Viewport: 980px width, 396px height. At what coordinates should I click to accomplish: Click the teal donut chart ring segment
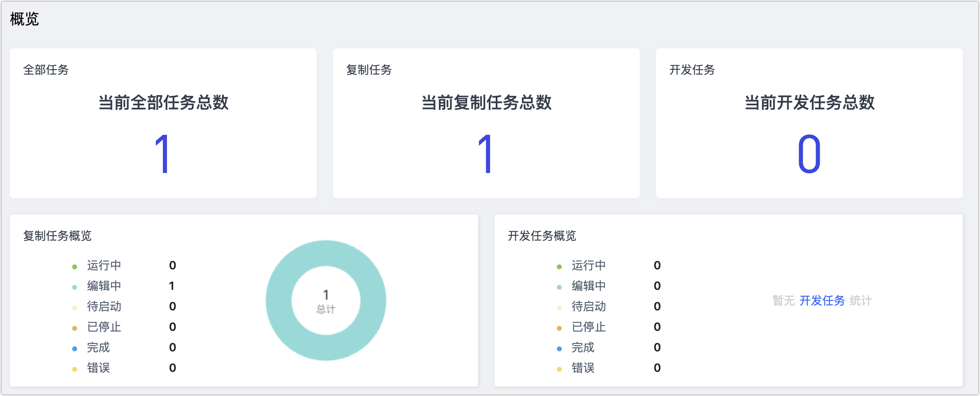326,253
